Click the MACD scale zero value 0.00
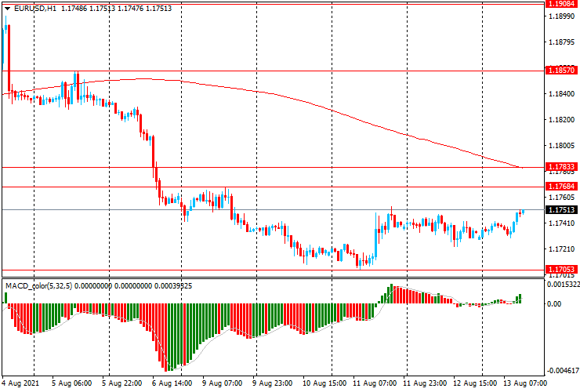Viewport: 580px width, 392px height. coord(554,304)
